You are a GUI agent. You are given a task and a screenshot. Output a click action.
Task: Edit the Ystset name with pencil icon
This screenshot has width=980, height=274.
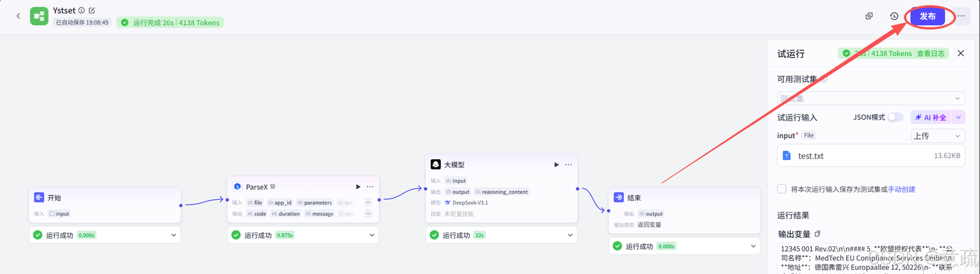[x=92, y=10]
